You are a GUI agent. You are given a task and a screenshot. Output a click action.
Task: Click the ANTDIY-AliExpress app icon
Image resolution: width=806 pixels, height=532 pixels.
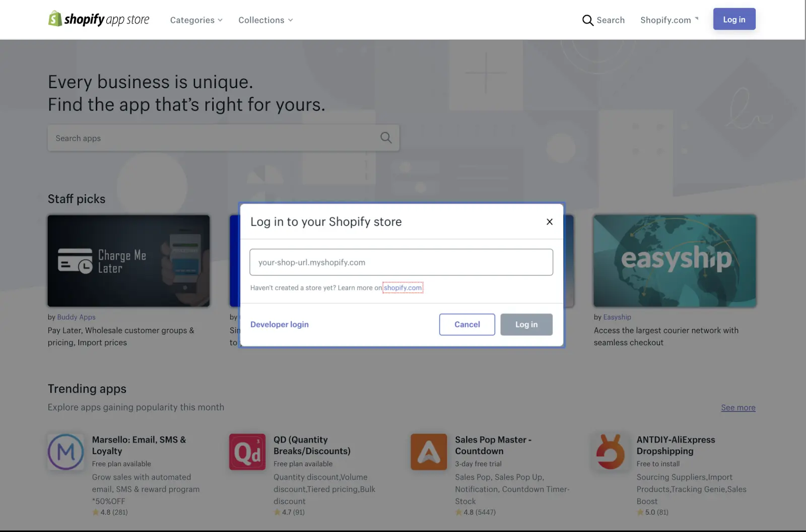tap(611, 452)
